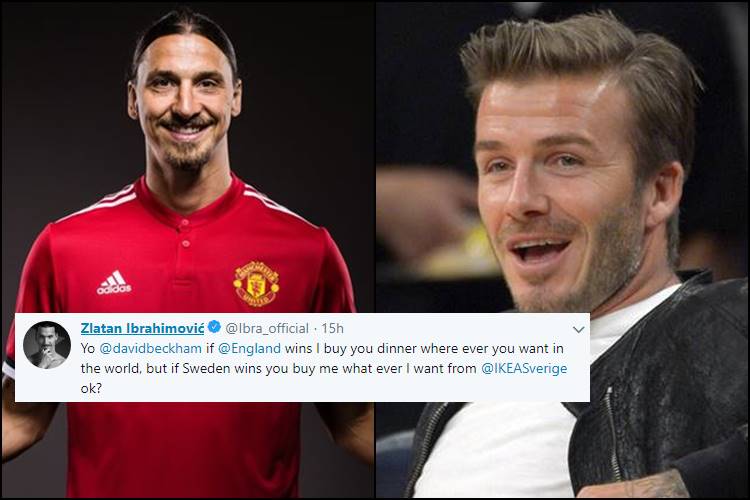Click the top button on jersey collar

[x=183, y=222]
